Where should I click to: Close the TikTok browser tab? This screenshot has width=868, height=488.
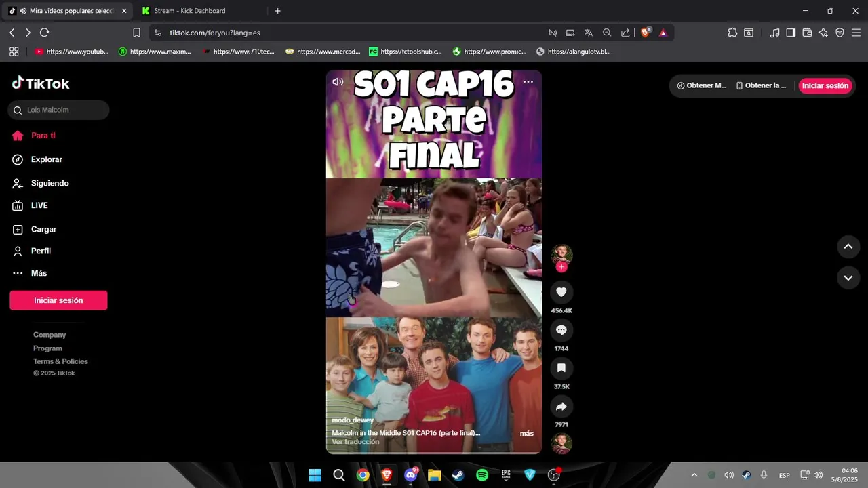coord(124,11)
